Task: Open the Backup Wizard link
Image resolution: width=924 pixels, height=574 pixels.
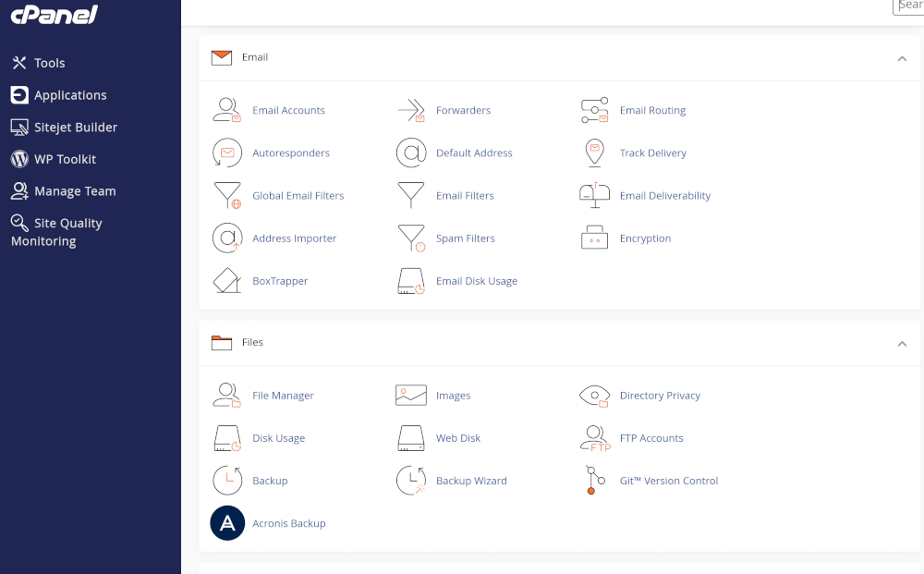Action: tap(471, 481)
